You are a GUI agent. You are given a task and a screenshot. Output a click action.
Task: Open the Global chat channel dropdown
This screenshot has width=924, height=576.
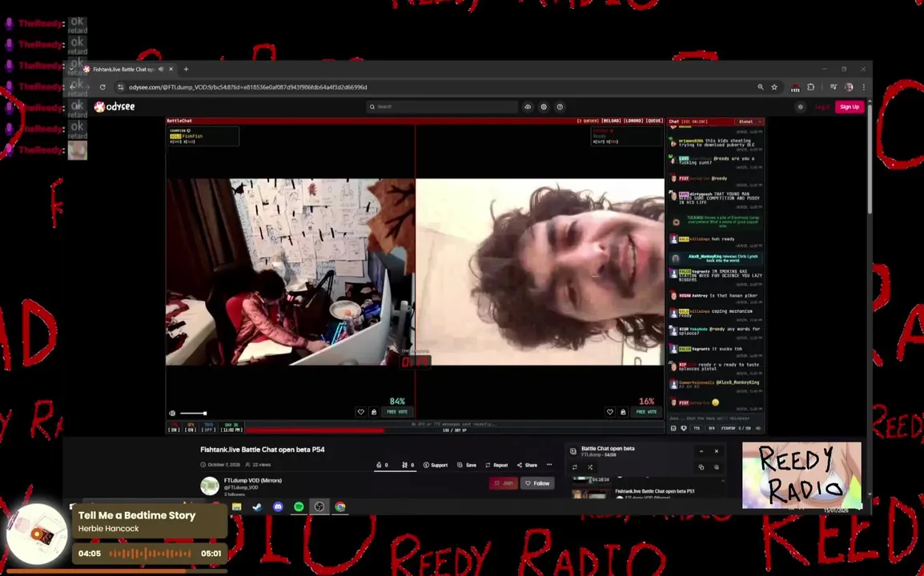[x=749, y=122]
